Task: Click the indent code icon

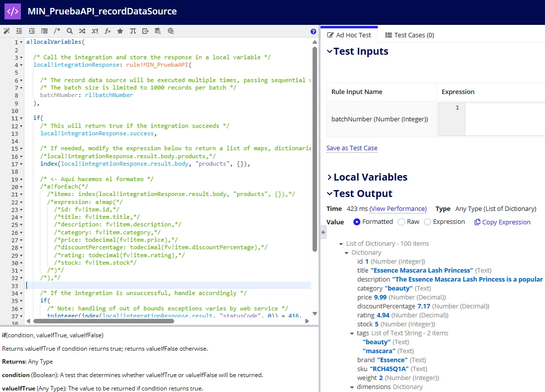Action: [32, 31]
